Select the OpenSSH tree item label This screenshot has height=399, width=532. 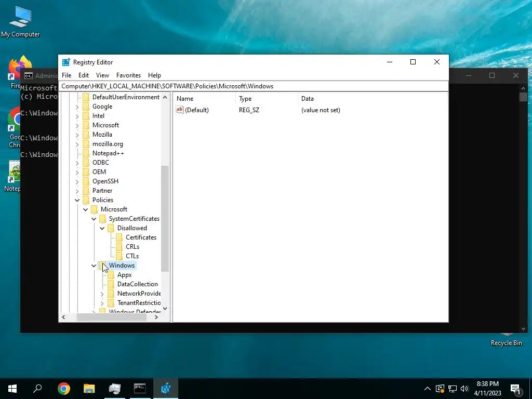[105, 181]
